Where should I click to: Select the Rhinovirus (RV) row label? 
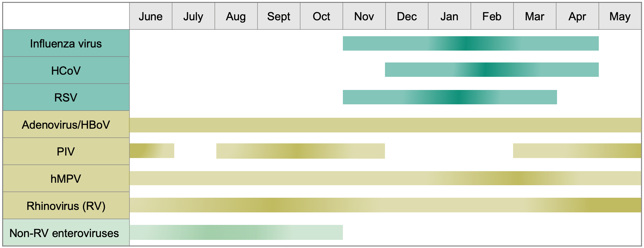[66, 206]
